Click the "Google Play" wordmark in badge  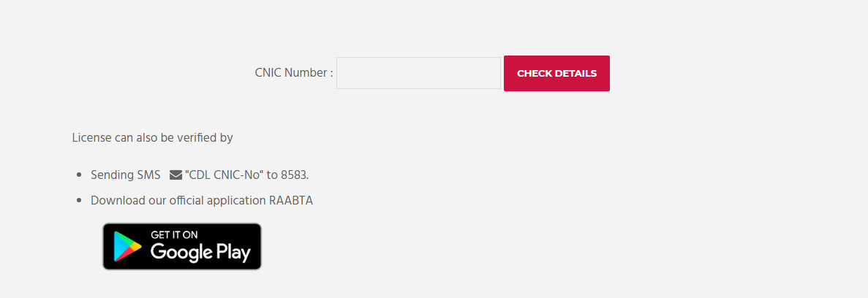200,253
